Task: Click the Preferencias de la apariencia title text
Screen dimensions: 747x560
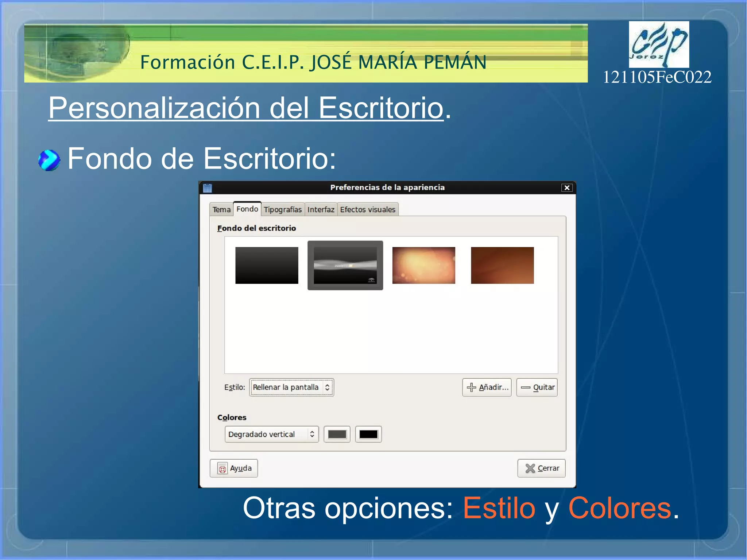Action: tap(387, 188)
